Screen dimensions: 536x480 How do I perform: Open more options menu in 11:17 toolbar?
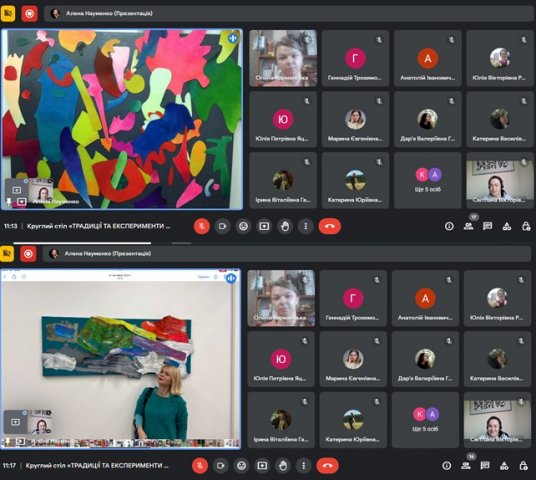point(304,466)
